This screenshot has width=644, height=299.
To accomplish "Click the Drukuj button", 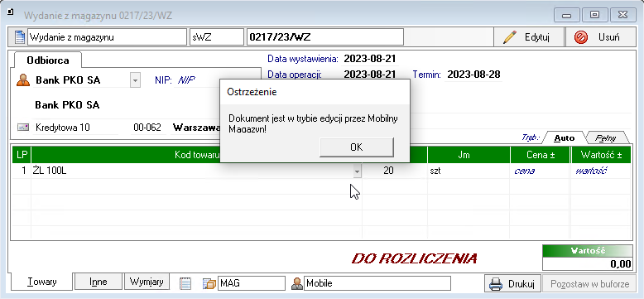I will click(x=512, y=283).
